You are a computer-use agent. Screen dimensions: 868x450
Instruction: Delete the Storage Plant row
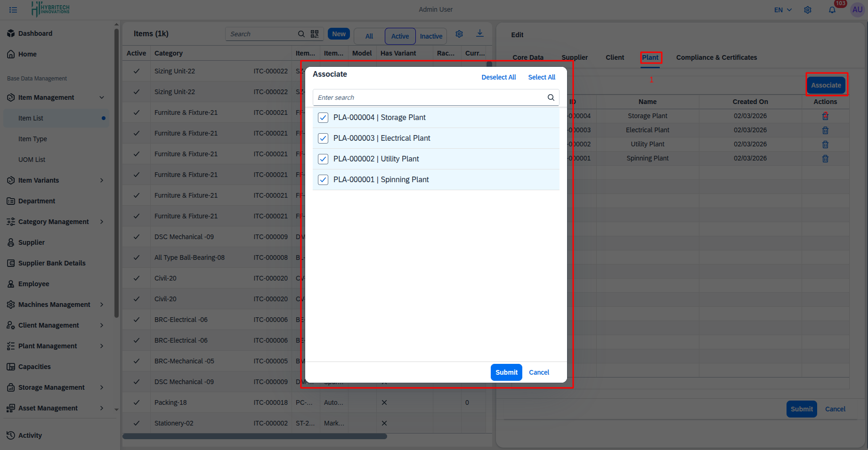825,116
